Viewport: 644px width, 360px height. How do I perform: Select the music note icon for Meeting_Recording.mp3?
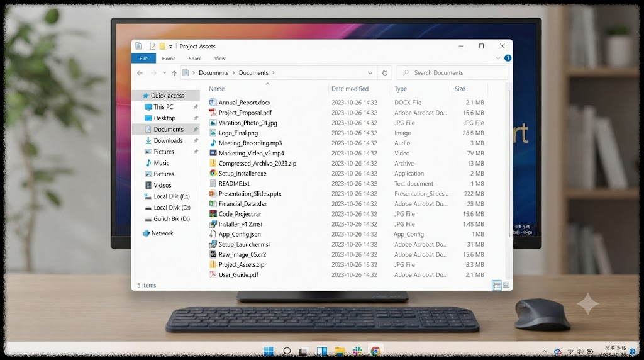click(x=213, y=143)
